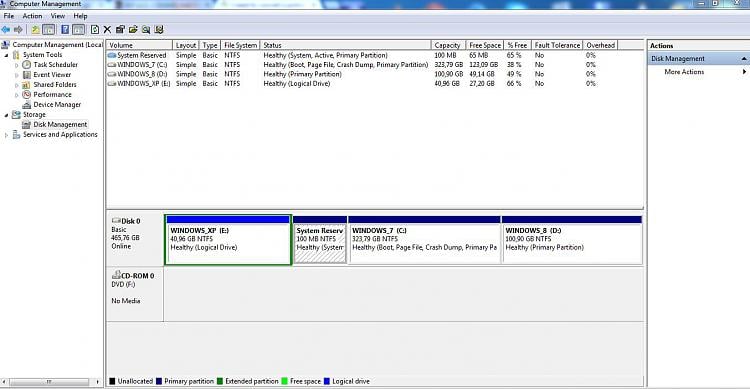Click the Performance gauge icon
Screen dimensions: 750x389
pos(27,95)
